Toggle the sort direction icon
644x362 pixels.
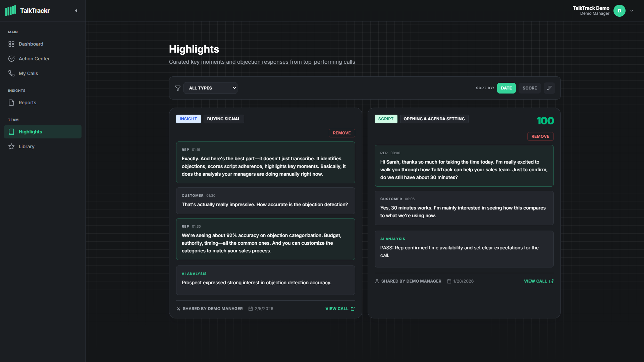pyautogui.click(x=549, y=88)
